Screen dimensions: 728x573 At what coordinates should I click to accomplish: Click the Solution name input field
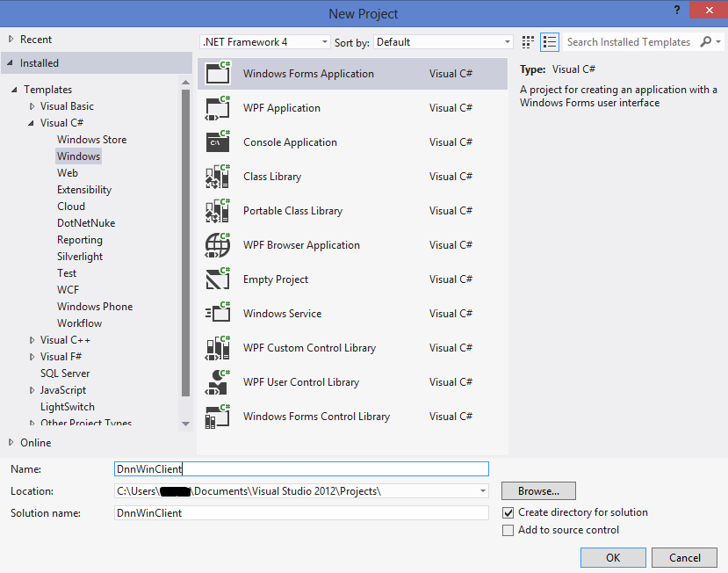tap(301, 513)
